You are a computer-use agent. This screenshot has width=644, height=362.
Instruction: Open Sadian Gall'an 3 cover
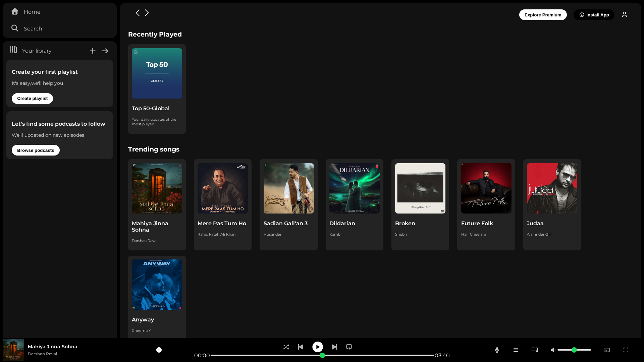[x=289, y=188]
